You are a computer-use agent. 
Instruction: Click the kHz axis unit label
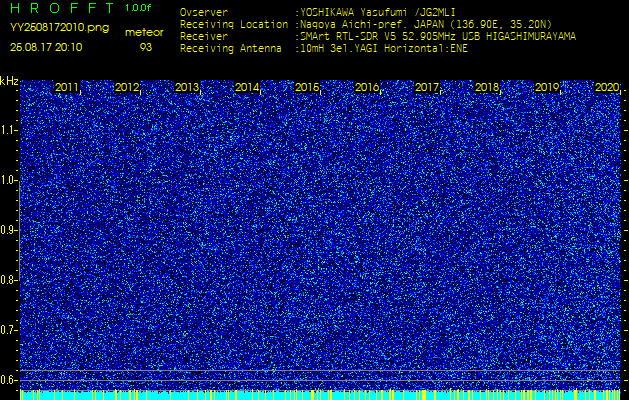[x=9, y=81]
